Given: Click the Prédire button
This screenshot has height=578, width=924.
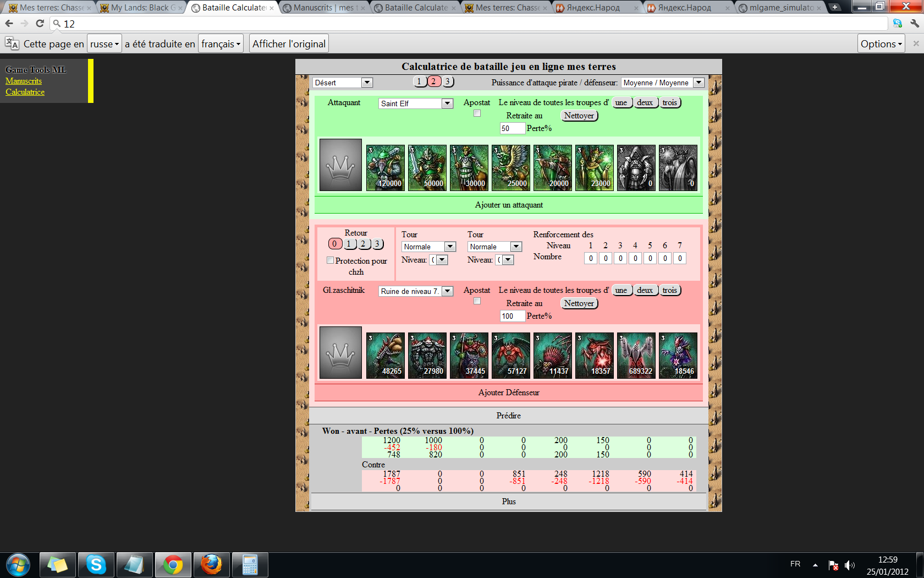Looking at the screenshot, I should click(508, 416).
